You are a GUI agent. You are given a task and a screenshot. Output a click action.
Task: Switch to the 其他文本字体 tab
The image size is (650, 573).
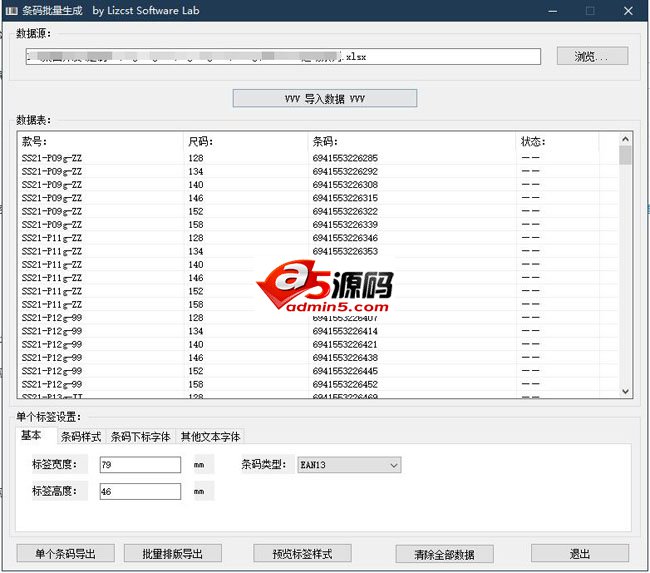[x=210, y=437]
